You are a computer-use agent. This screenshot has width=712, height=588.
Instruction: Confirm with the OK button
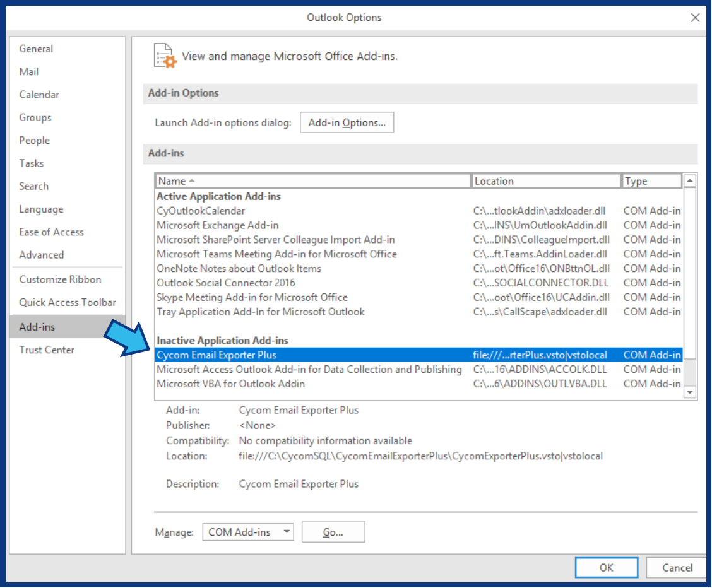coord(606,568)
